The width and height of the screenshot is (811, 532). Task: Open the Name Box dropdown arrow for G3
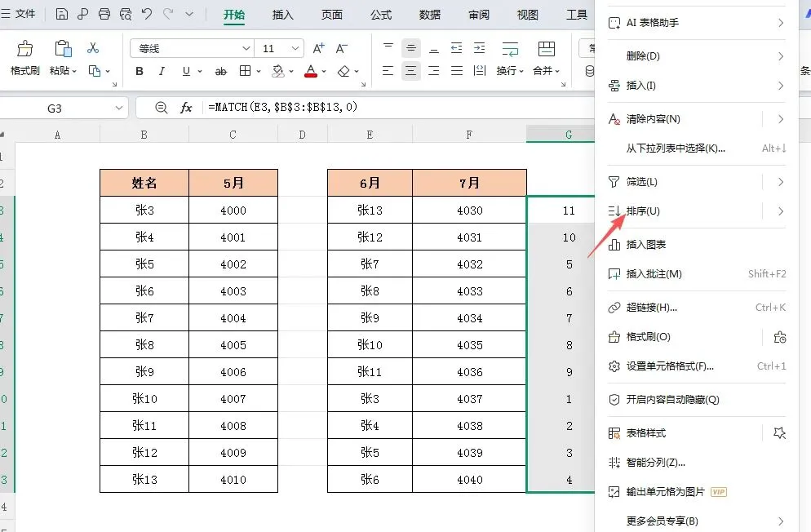point(119,108)
